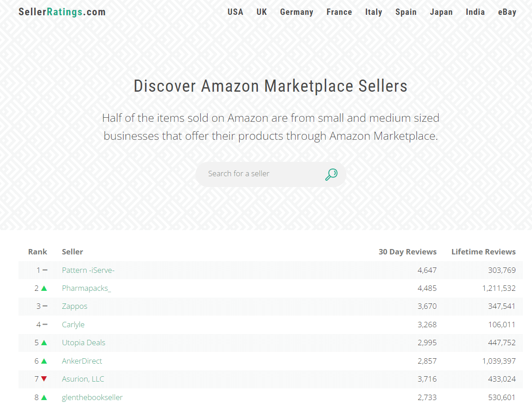532x405 pixels.
Task: Click the green up arrow beside Utopia Deals
Action: click(x=44, y=343)
